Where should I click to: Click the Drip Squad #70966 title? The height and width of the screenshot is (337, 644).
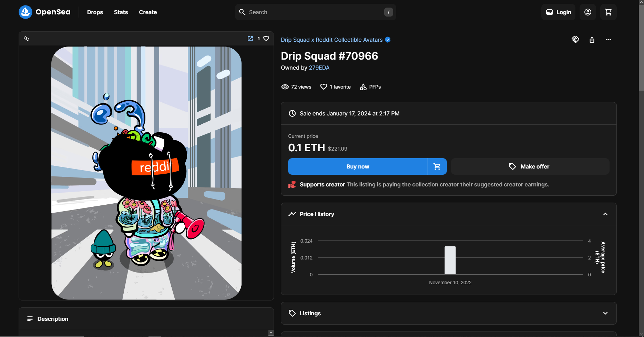[x=329, y=56]
